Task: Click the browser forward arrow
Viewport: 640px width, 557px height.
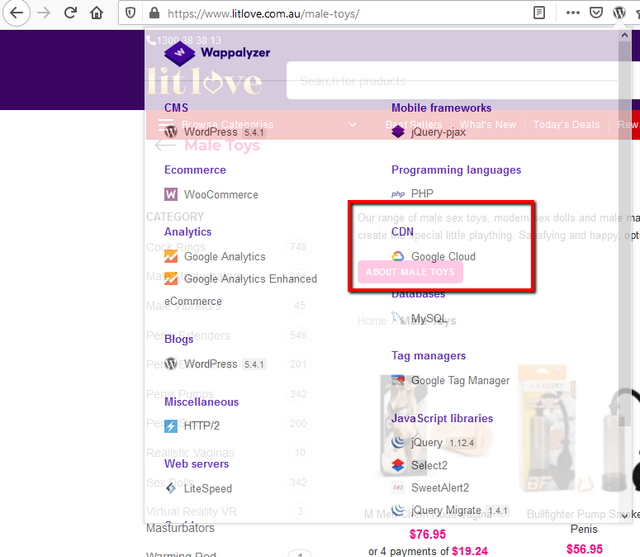Action: point(43,13)
